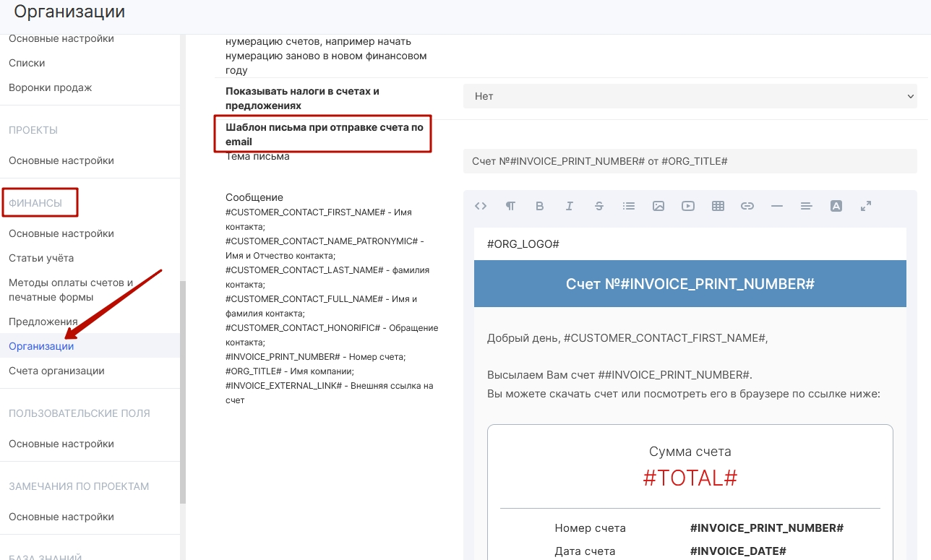Click the red #TOTAL# placeholder
This screenshot has width=931, height=560.
coord(690,478)
